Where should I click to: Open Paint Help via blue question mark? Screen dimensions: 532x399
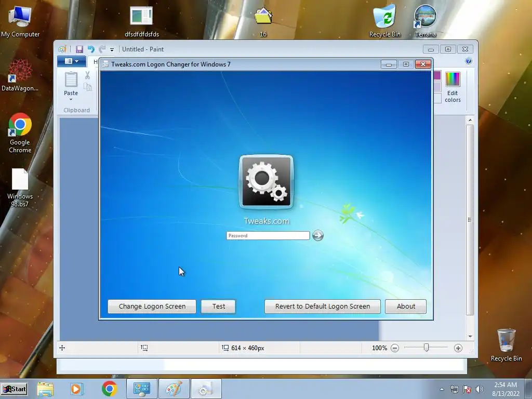coord(469,61)
